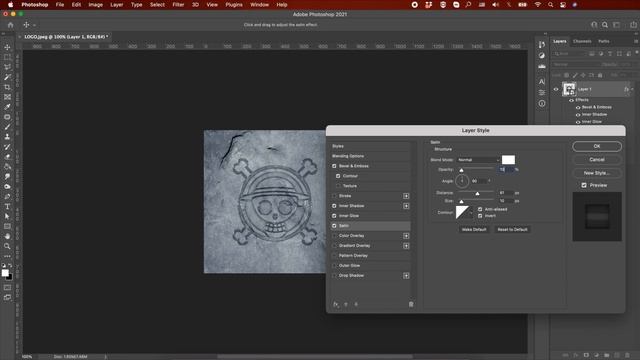Click the Home icon in options bar
The image size is (640, 360).
pyautogui.click(x=11, y=25)
